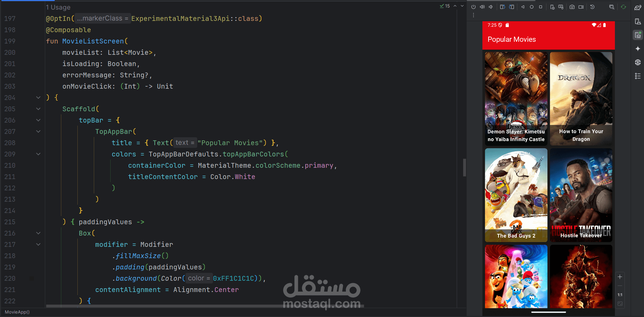Click the editor horizontal scrollbar
This screenshot has width=644, height=317.
pyautogui.click(x=205, y=306)
